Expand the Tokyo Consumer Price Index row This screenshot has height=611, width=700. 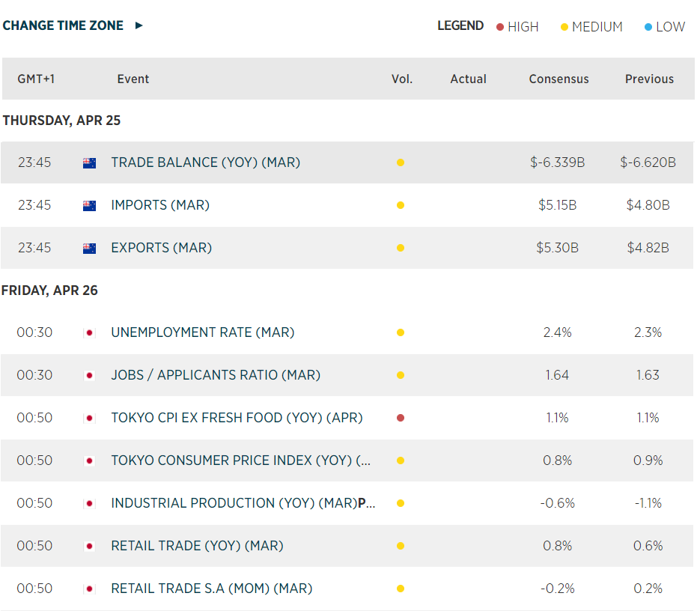click(x=240, y=460)
